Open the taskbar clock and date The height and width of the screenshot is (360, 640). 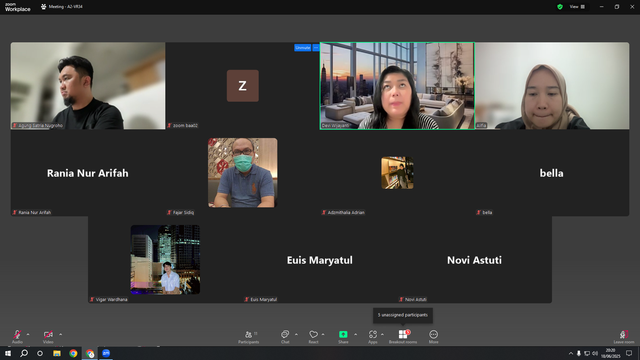[611, 353]
